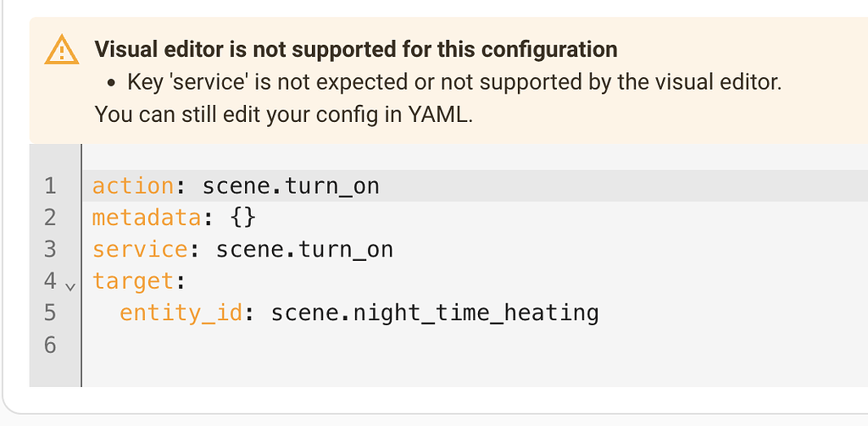Click the 'Visual editor is not supported' heading
868x426 pixels.
click(x=356, y=49)
